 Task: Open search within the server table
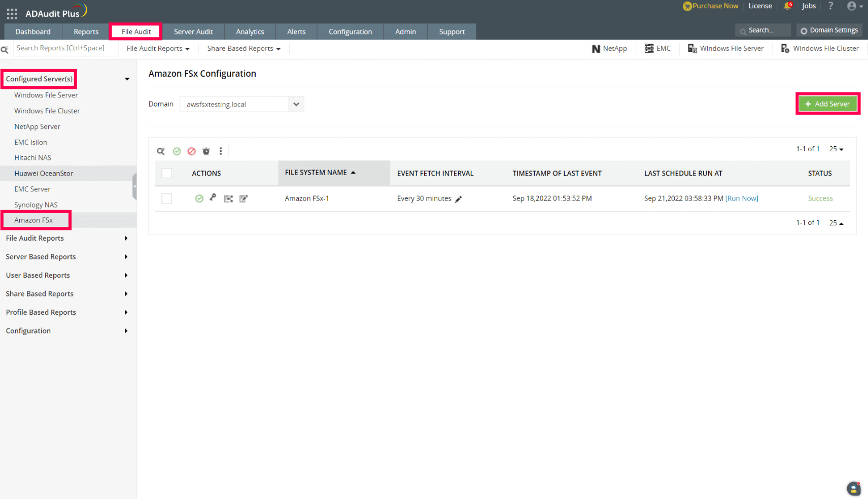click(161, 151)
